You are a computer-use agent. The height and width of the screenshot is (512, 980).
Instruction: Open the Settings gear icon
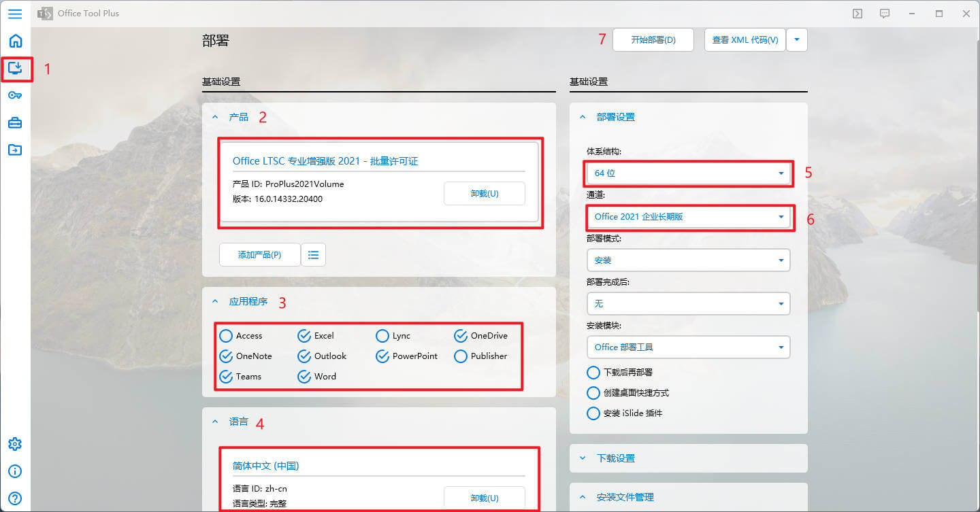(15, 444)
